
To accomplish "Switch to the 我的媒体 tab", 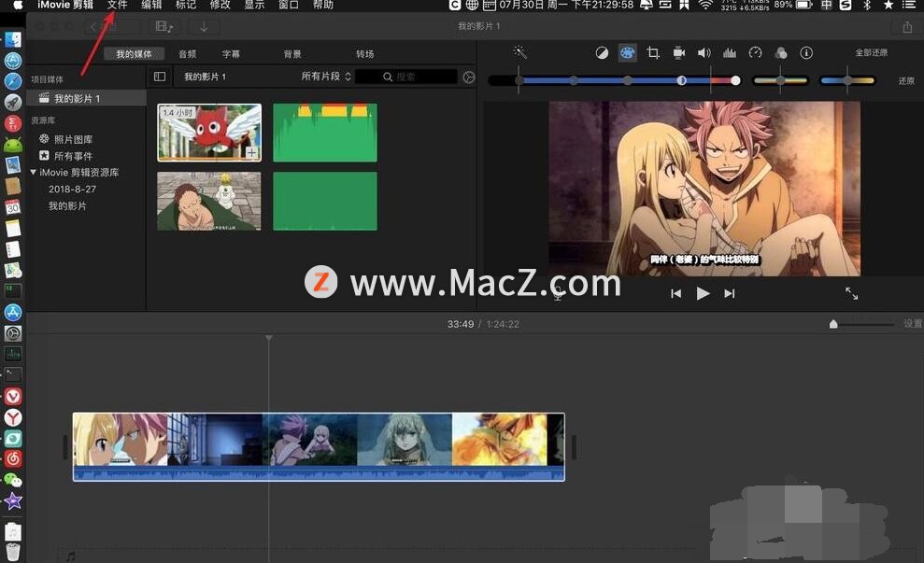I will pyautogui.click(x=134, y=54).
